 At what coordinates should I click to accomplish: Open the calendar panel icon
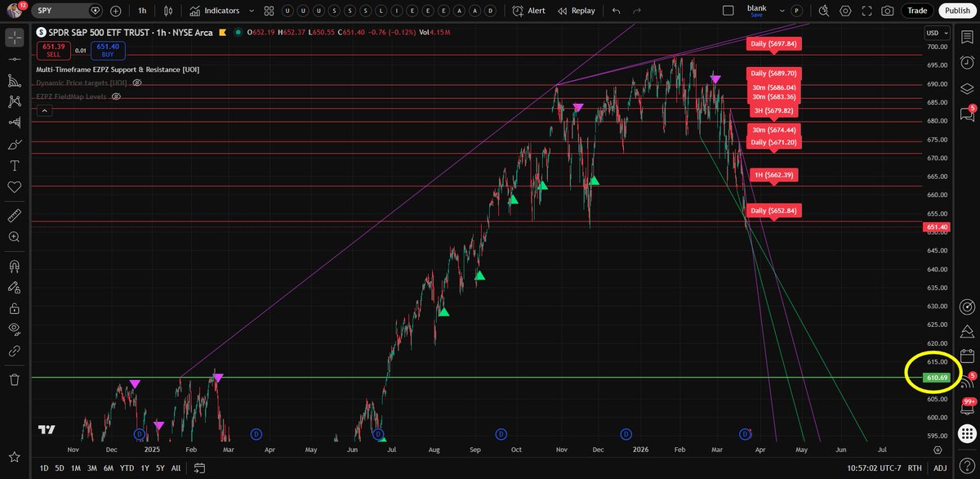tap(968, 356)
